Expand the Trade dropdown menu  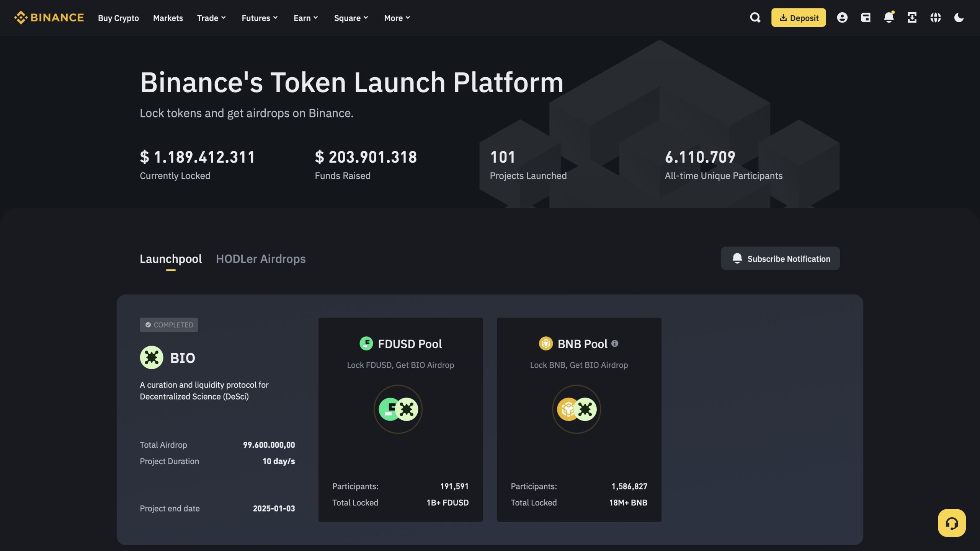point(211,18)
